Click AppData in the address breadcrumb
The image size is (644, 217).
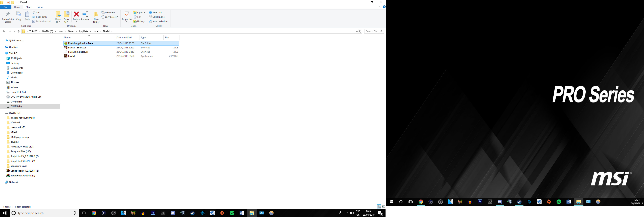coord(84,32)
